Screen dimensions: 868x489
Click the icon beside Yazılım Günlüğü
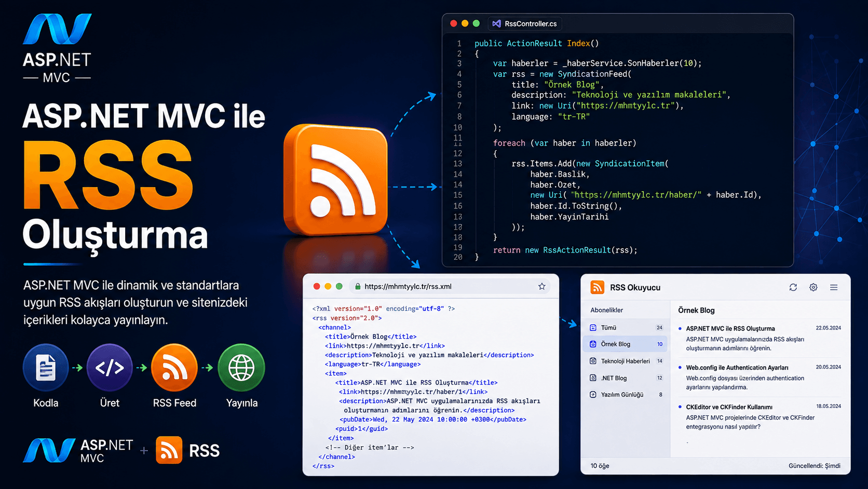[593, 394]
